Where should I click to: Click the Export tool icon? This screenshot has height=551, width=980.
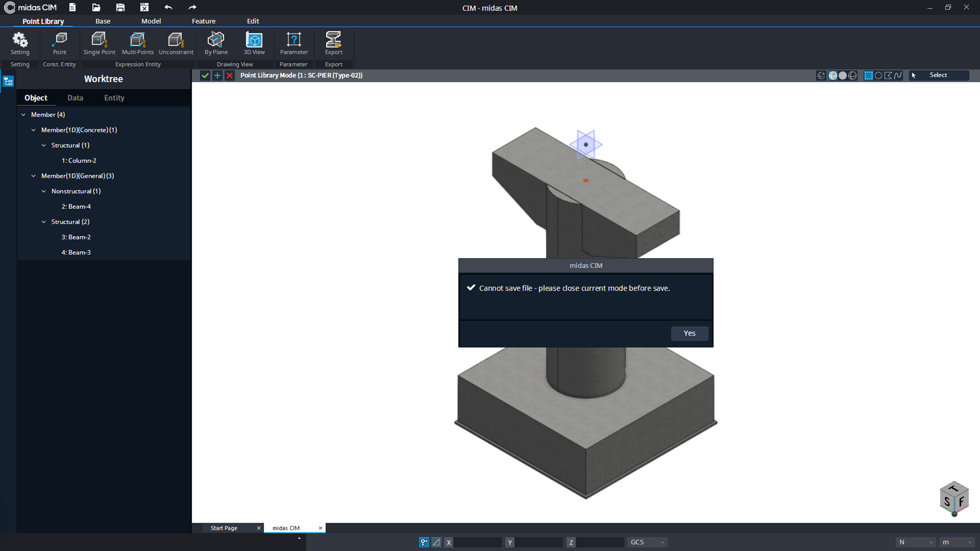coord(334,43)
